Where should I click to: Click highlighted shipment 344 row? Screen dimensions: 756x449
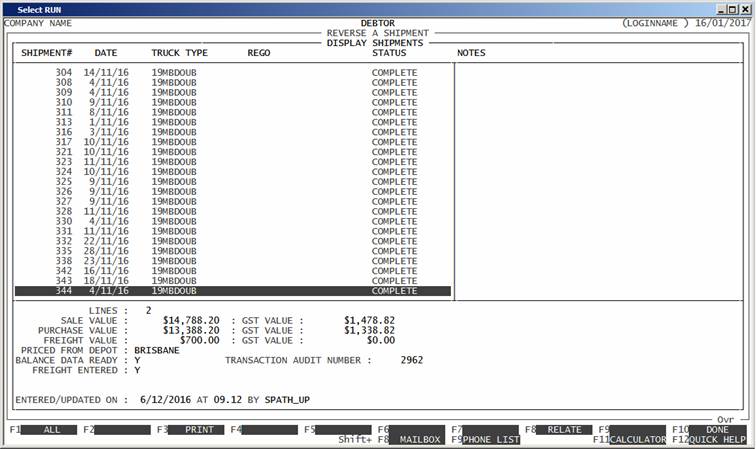coord(233,291)
